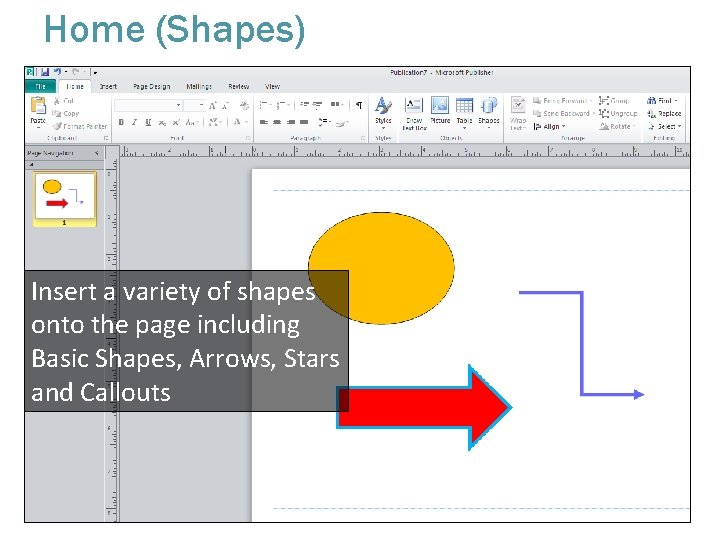Viewport: 720px width, 540px height.
Task: Open the Table insert menu
Action: coord(464,113)
